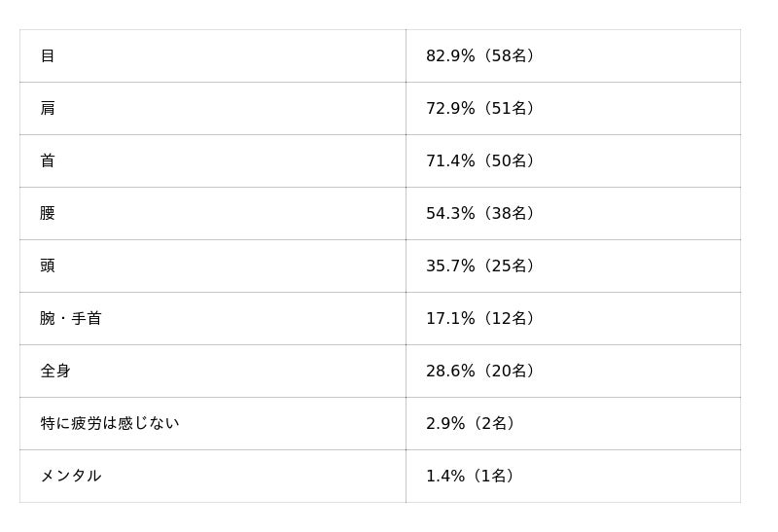
Task: Click the 35.7%（25名）cell
Action: [x=480, y=266]
